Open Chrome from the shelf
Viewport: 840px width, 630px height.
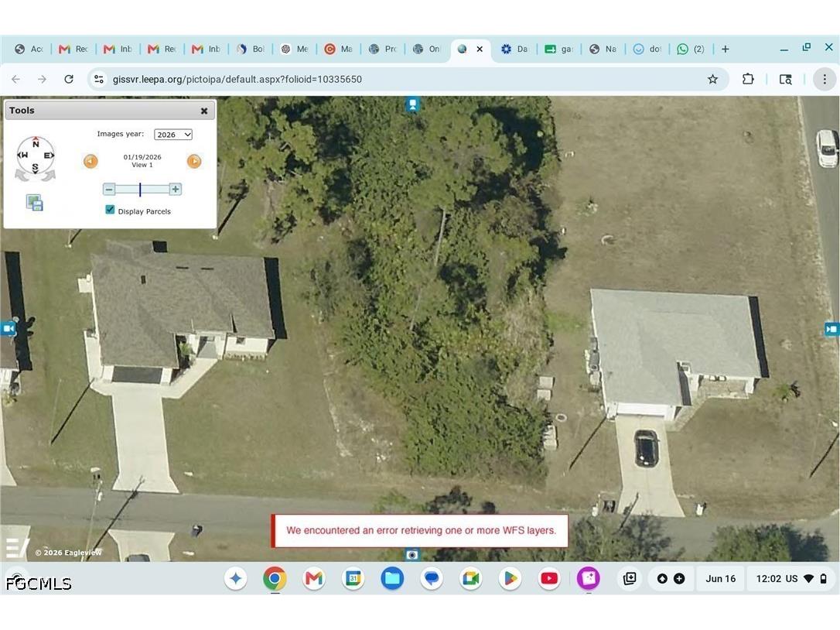[275, 578]
